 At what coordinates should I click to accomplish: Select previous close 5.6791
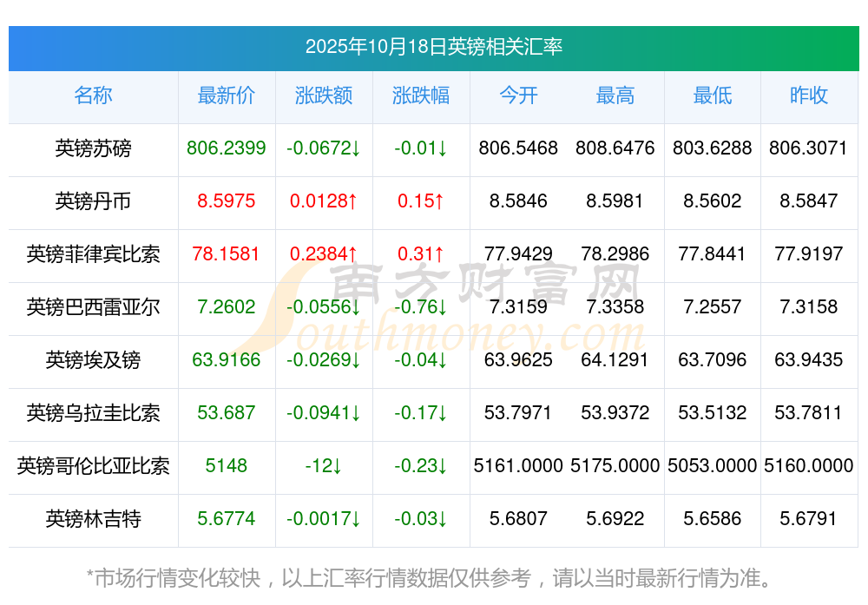pos(808,519)
